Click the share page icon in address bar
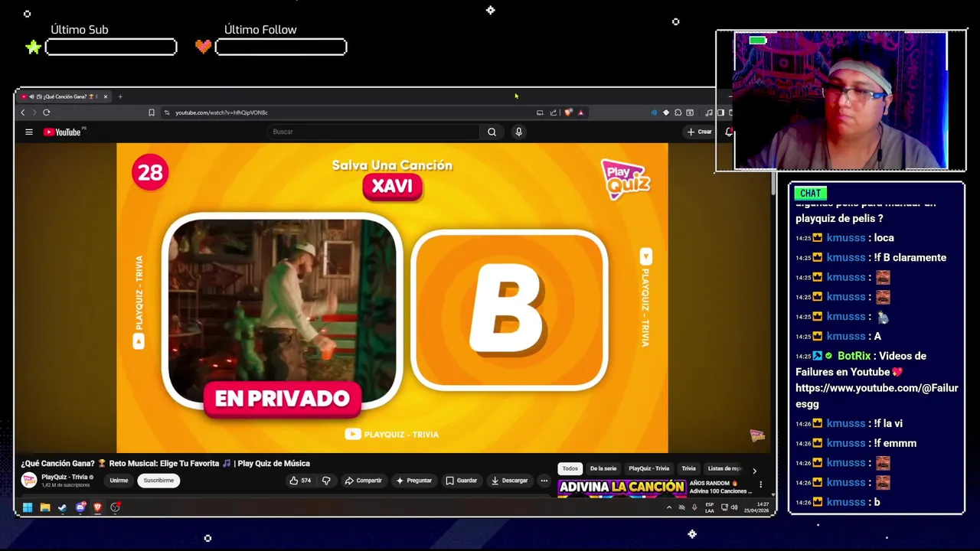980x551 pixels. coord(553,112)
